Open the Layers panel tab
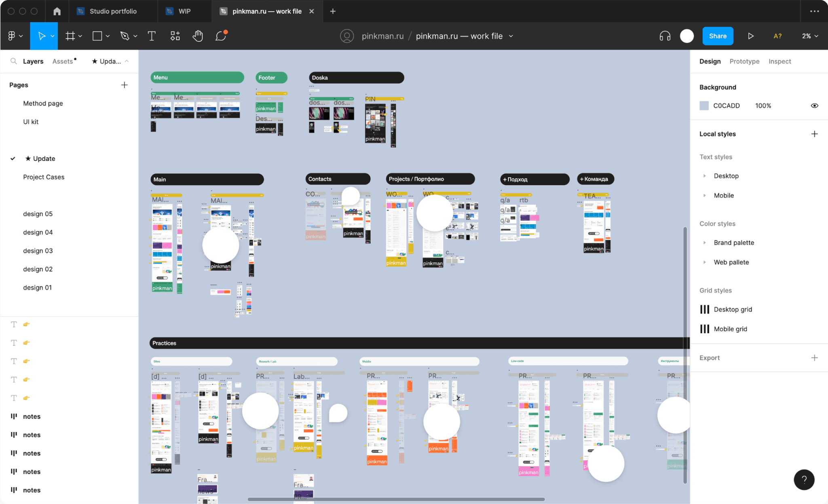The height and width of the screenshot is (504, 828). tap(33, 61)
